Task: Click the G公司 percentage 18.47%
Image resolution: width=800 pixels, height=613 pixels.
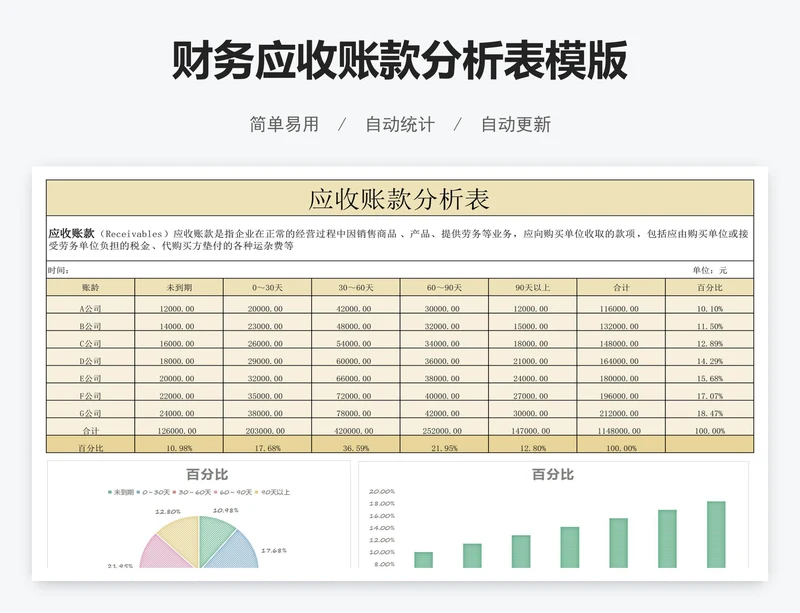Action: [x=710, y=413]
